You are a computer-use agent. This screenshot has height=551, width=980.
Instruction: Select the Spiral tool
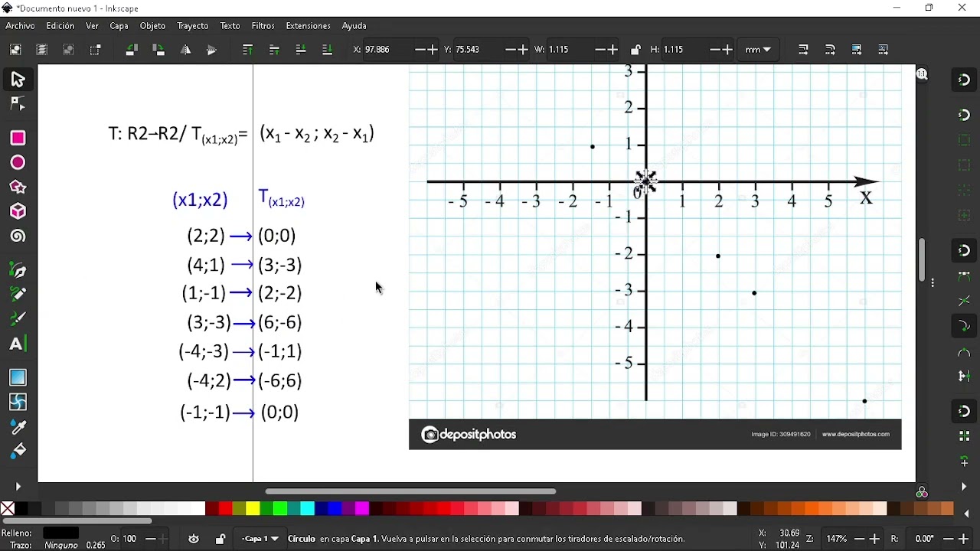tap(18, 236)
